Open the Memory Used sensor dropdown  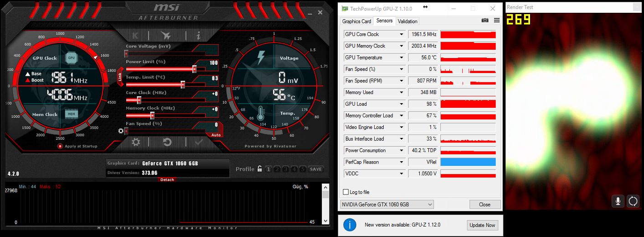[x=402, y=92]
